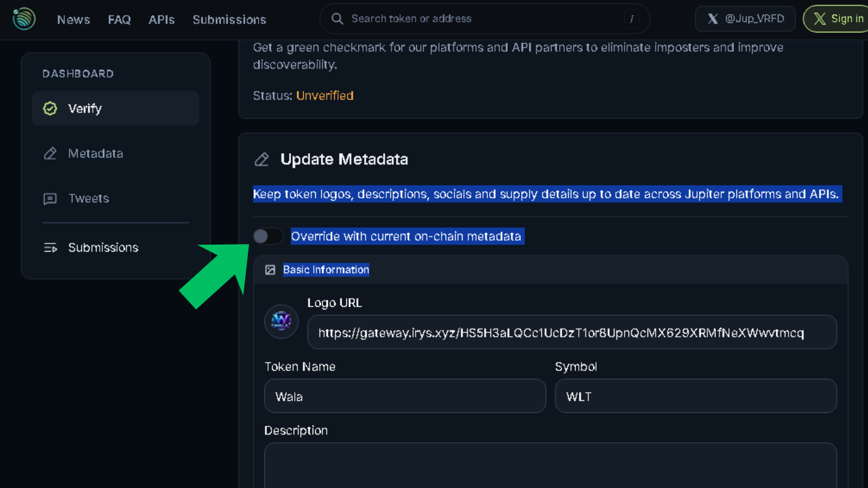Open the APIs page from top navigation
Image resolution: width=868 pixels, height=488 pixels.
pos(161,20)
